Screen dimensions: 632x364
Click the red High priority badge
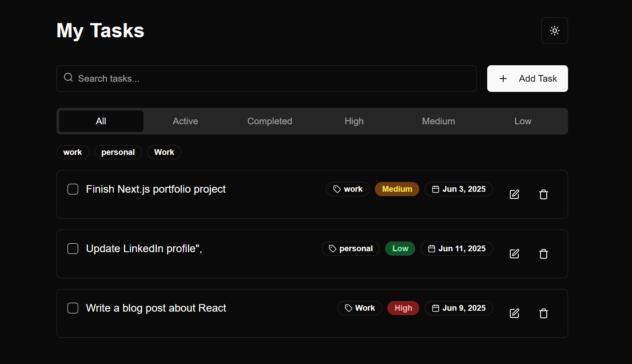point(403,308)
